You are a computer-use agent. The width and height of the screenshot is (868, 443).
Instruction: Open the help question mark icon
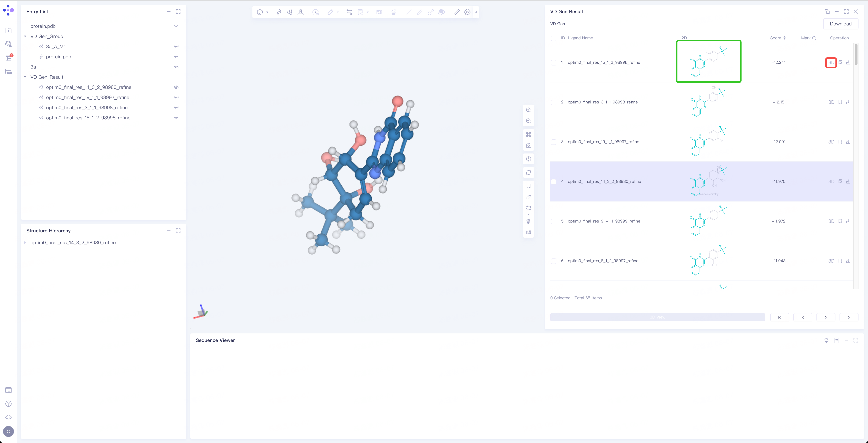(9, 403)
